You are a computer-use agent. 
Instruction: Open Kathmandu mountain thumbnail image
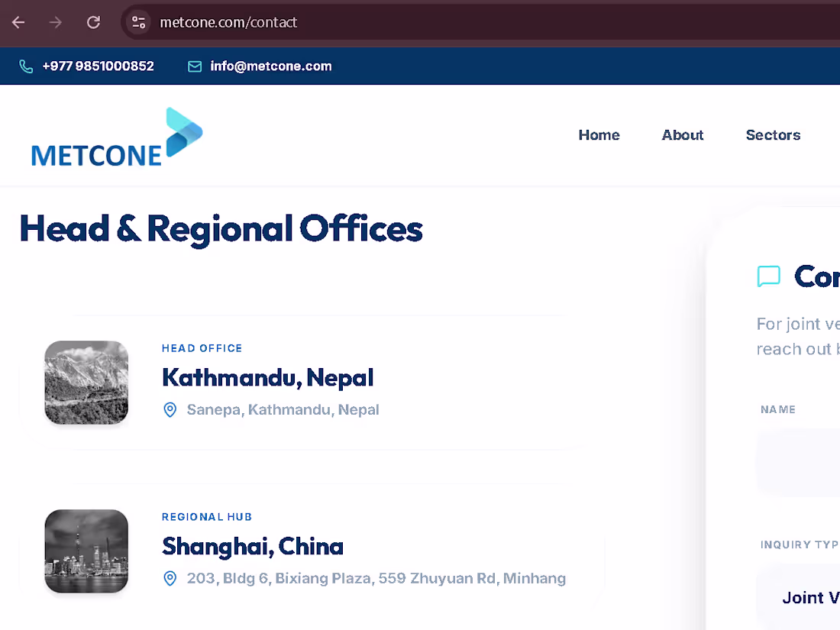(x=86, y=383)
